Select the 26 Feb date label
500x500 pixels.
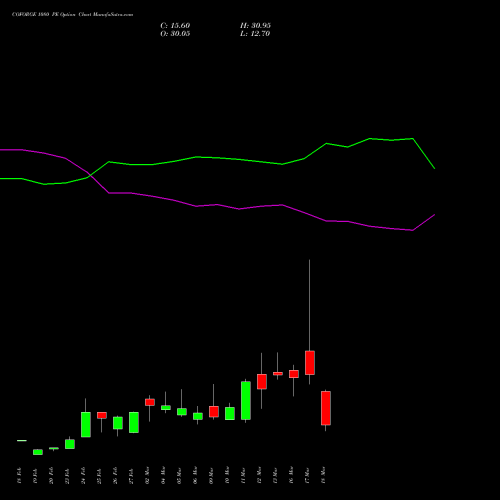(115, 476)
